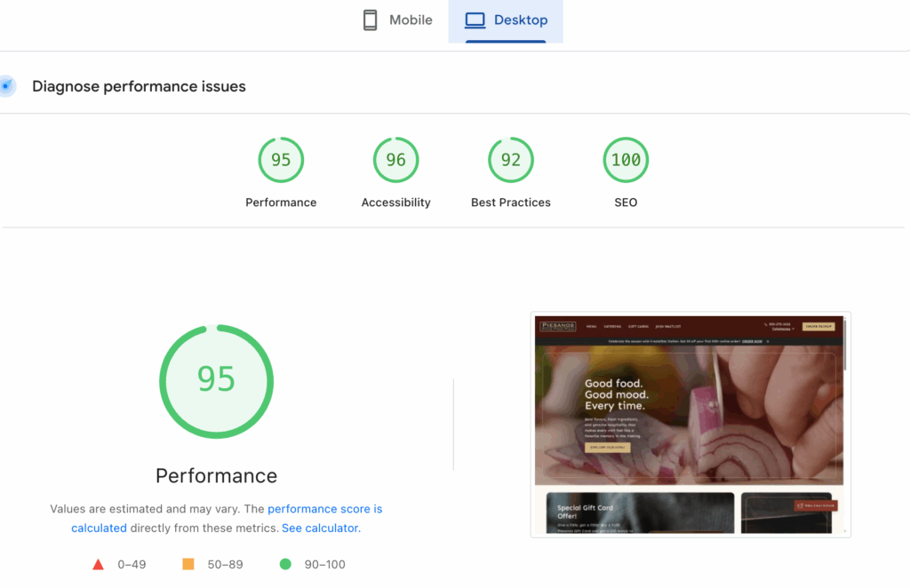The width and height of the screenshot is (910, 588).
Task: Click the Best Practices label text
Action: click(511, 203)
